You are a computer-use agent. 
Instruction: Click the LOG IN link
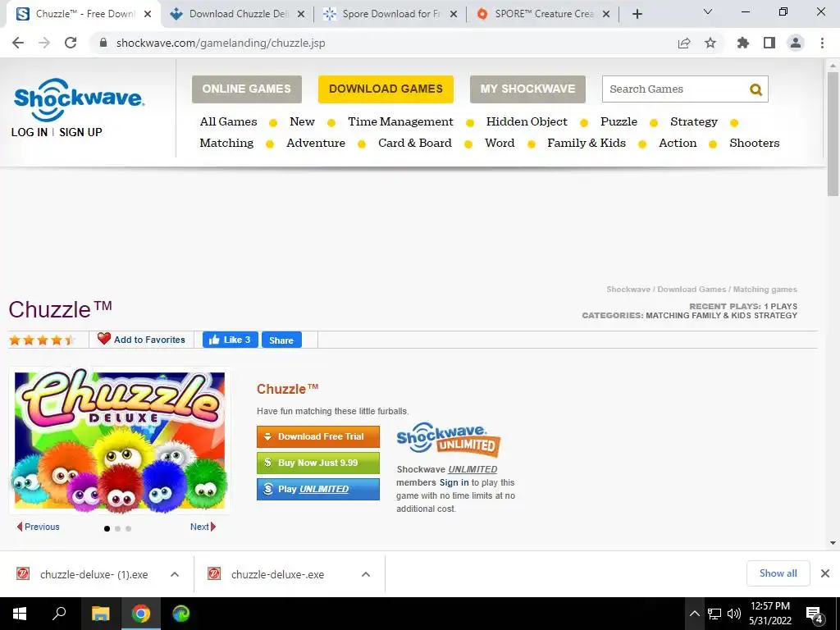click(30, 132)
